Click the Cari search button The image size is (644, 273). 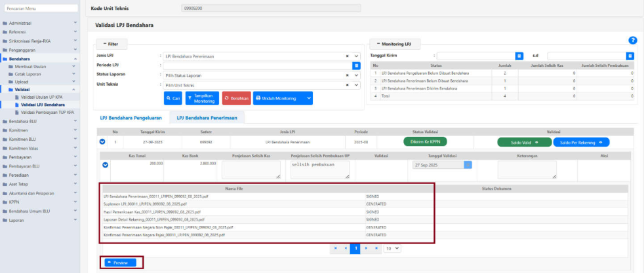click(x=172, y=98)
